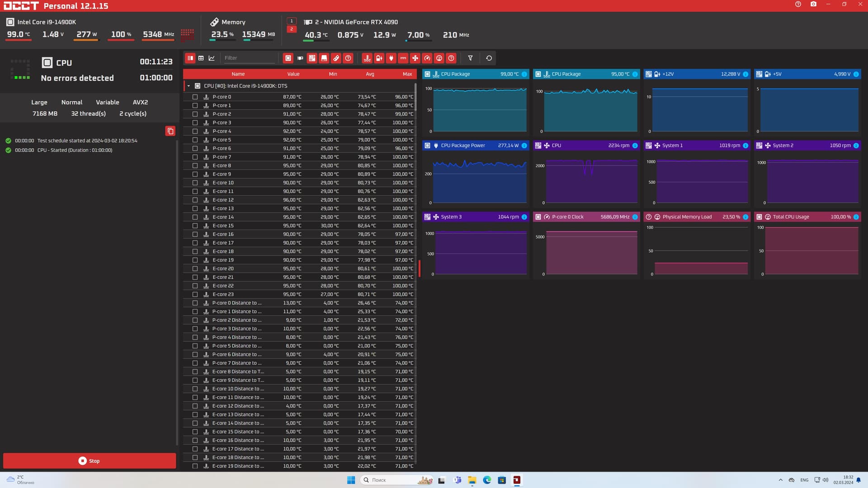Toggle the current sensor type filter
The image size is (868, 488).
(403, 58)
